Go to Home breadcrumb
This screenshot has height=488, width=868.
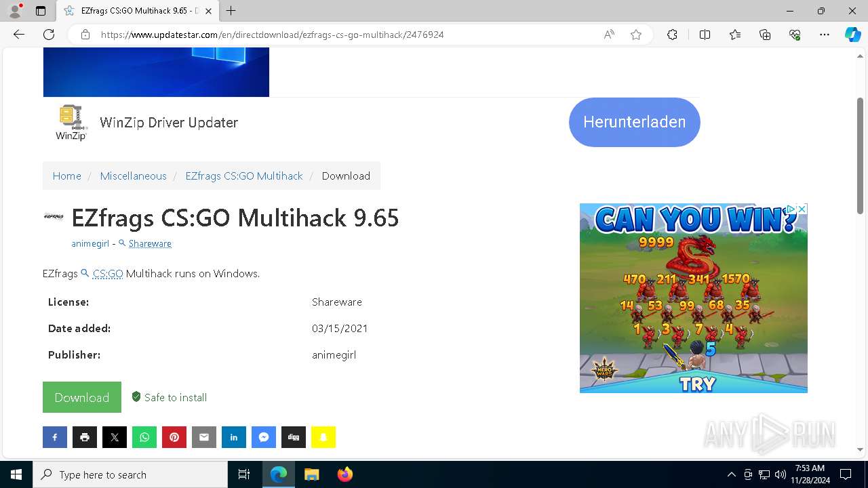click(x=67, y=176)
